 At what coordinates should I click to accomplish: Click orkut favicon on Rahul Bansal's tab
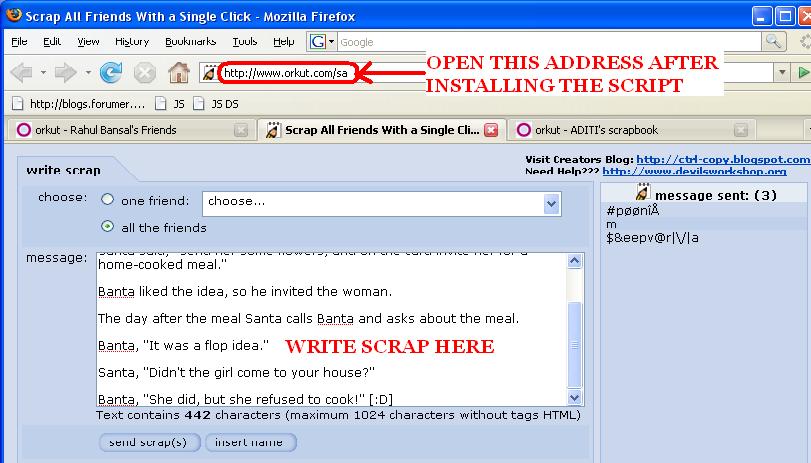click(x=23, y=130)
